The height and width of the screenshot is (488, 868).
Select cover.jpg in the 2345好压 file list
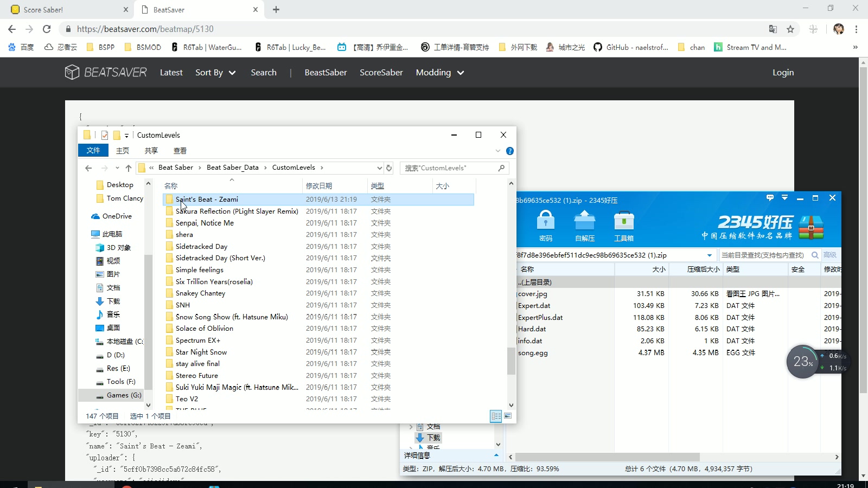(x=532, y=294)
